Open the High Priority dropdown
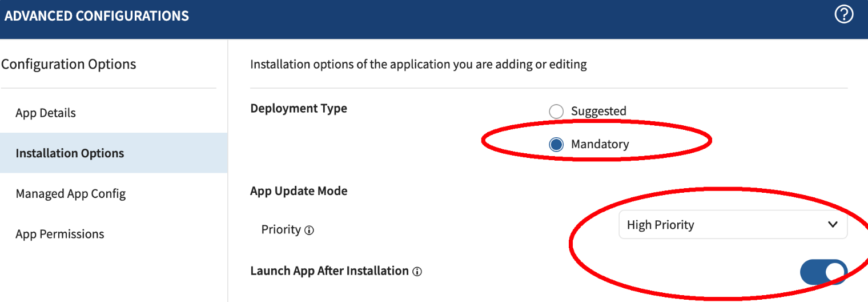 [733, 225]
